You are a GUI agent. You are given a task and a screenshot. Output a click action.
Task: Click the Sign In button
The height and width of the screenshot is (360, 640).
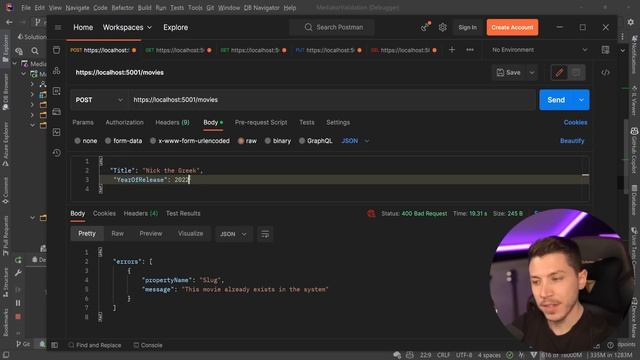[467, 27]
